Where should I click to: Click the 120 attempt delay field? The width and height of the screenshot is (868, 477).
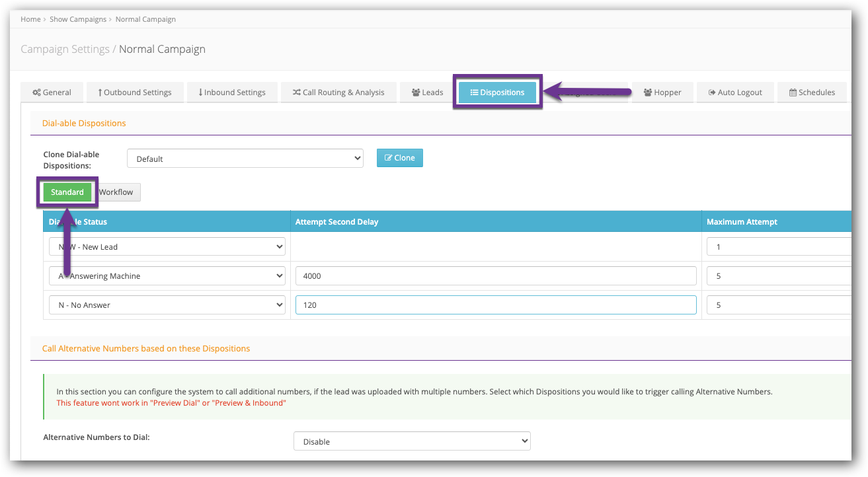point(496,305)
